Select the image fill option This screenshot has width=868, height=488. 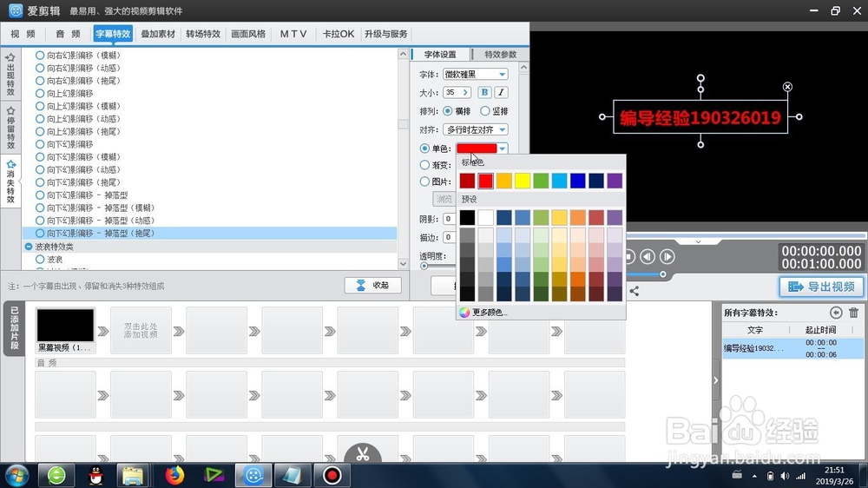click(x=424, y=181)
